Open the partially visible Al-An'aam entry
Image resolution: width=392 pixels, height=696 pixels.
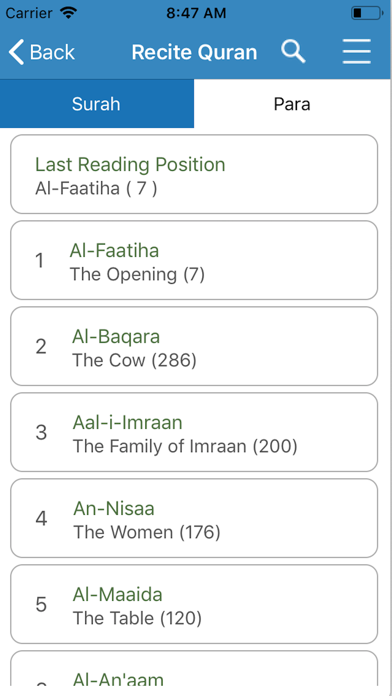coord(194,668)
